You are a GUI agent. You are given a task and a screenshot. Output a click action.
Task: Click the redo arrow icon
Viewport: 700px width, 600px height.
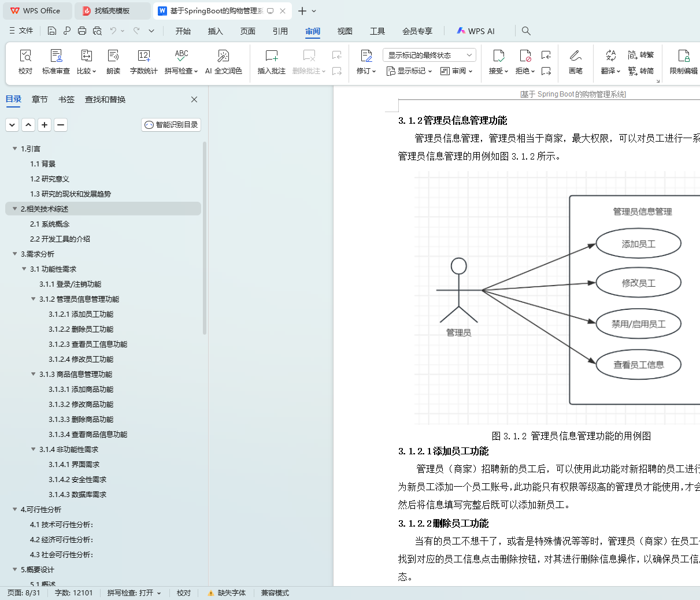136,31
